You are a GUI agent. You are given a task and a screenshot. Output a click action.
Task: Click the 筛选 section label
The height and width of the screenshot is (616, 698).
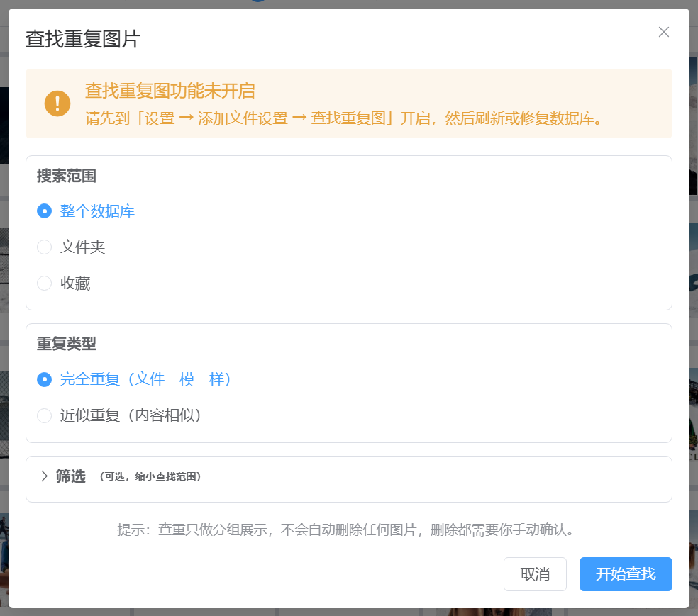(x=71, y=476)
